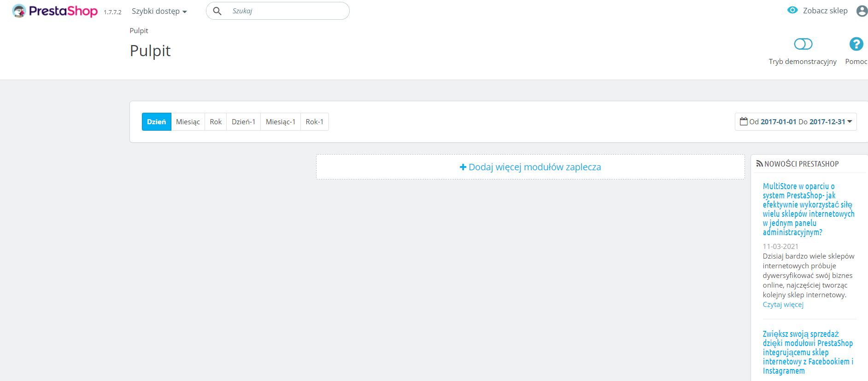The height and width of the screenshot is (381, 868).
Task: Click the search magnifier icon
Action: pos(217,11)
